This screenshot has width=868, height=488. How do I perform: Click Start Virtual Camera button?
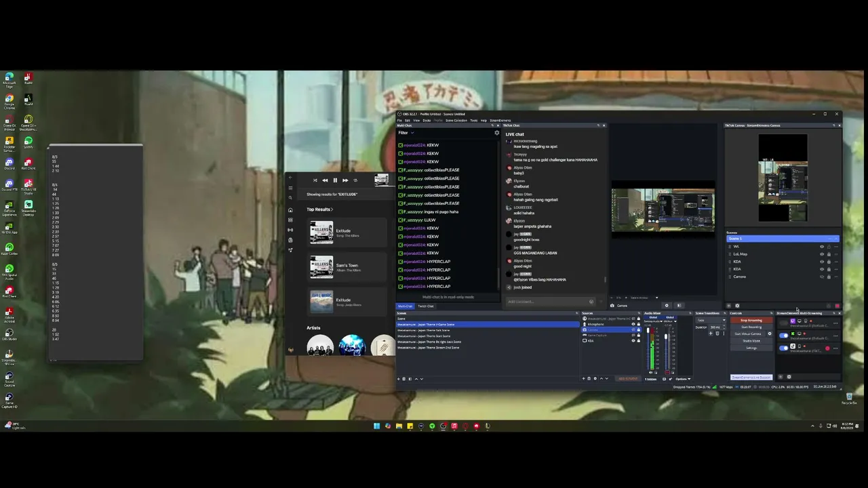748,334
